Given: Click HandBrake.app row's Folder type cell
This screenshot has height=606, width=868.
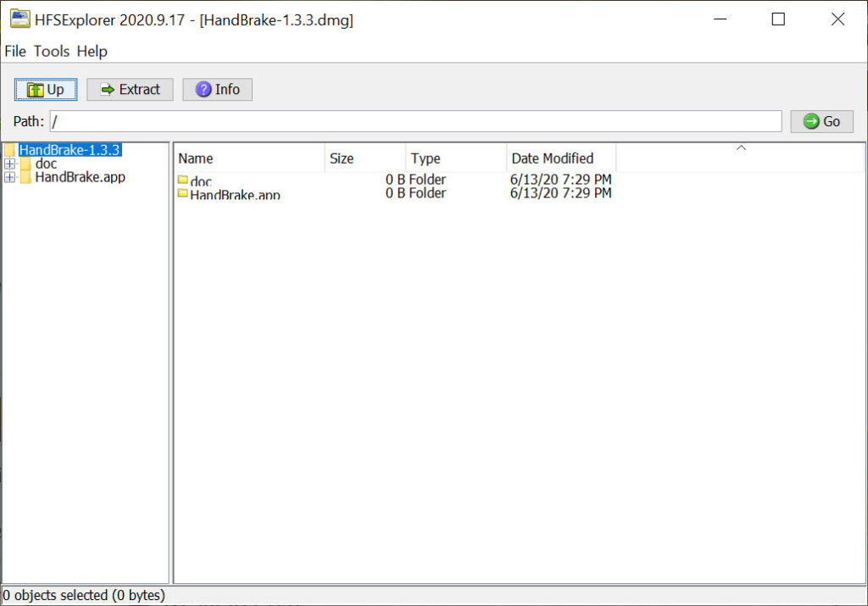Looking at the screenshot, I should [x=427, y=193].
